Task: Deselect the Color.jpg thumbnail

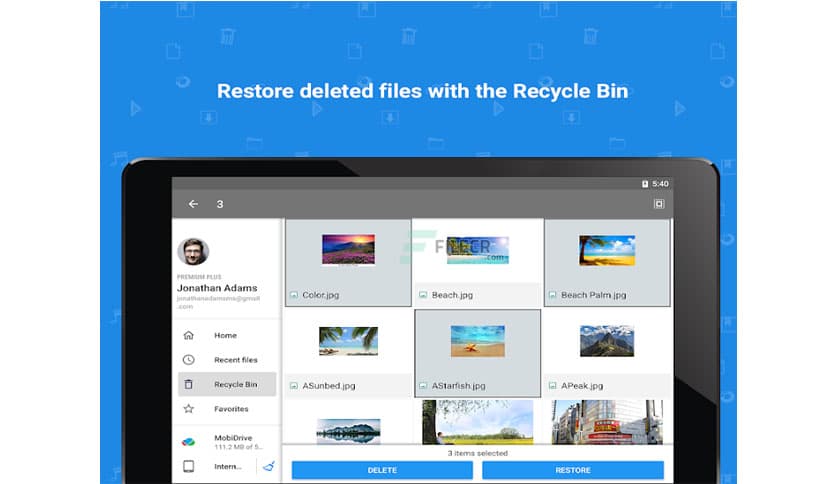Action: [348, 250]
